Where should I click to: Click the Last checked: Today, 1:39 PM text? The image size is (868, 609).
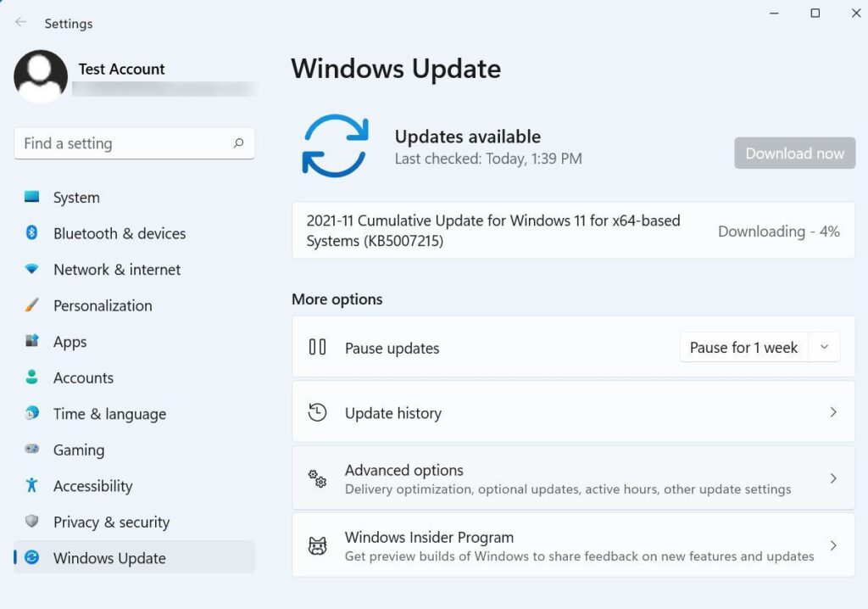pos(488,159)
